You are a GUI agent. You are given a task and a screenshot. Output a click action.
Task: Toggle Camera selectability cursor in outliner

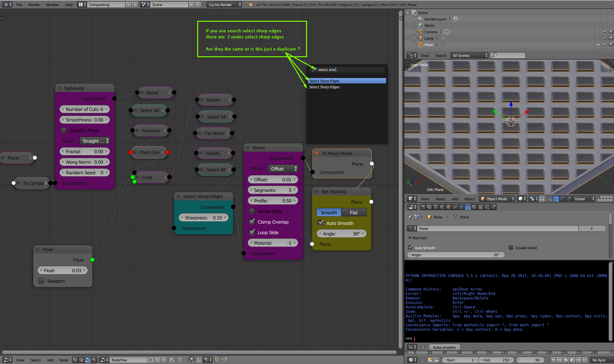point(605,32)
